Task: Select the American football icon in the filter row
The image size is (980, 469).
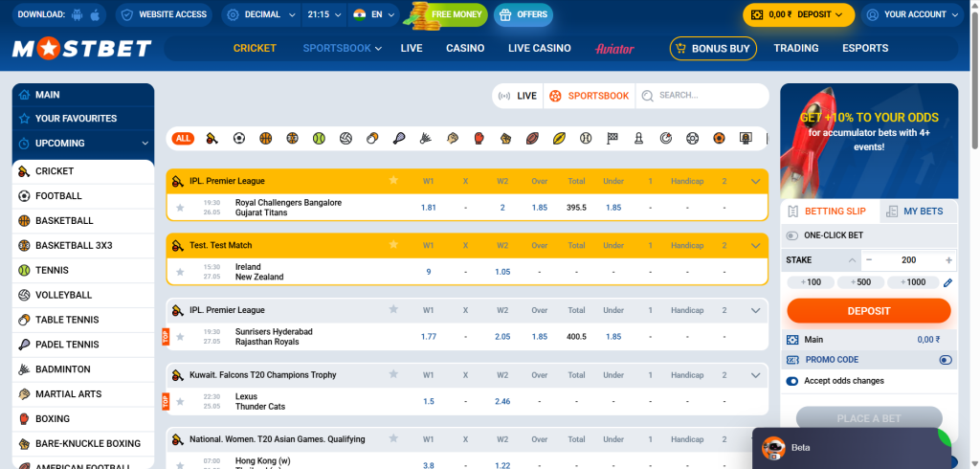Action: click(x=532, y=138)
